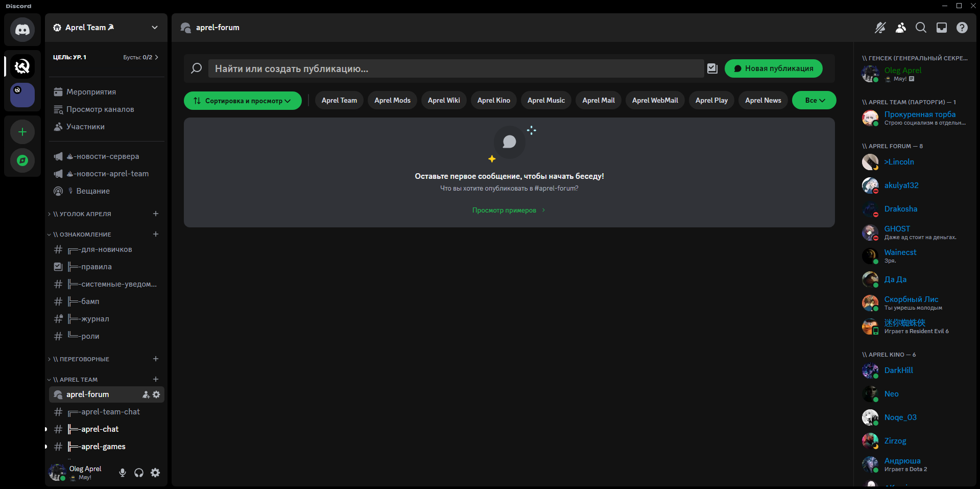Click Новая публикация button
This screenshot has width=980, height=489.
pos(773,68)
